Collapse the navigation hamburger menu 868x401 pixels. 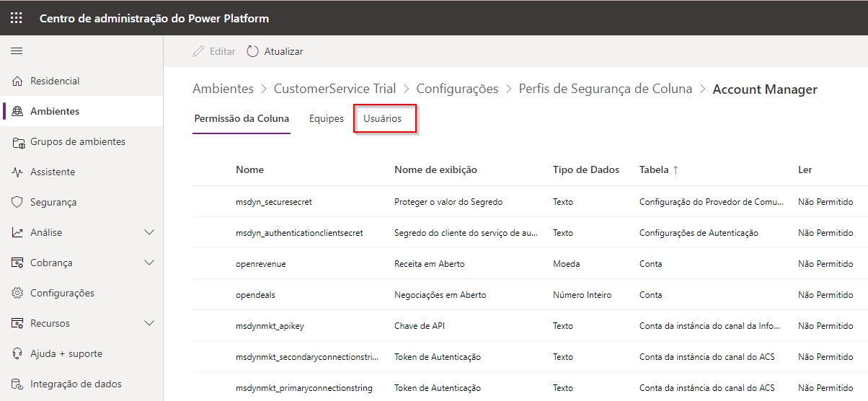tap(17, 51)
